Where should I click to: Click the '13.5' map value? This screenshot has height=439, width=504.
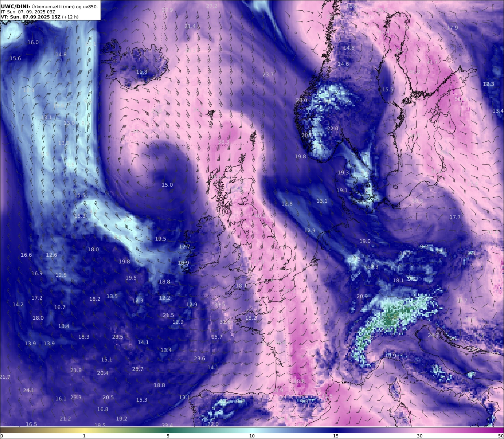(x=112, y=296)
